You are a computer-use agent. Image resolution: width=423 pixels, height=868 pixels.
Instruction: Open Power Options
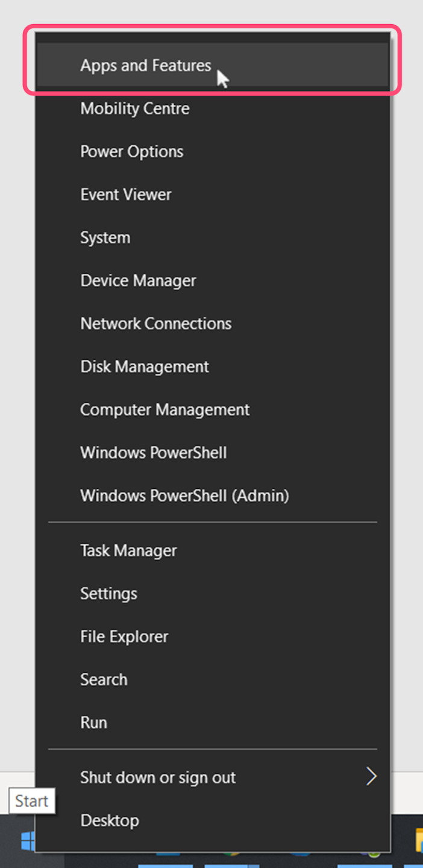pos(132,151)
